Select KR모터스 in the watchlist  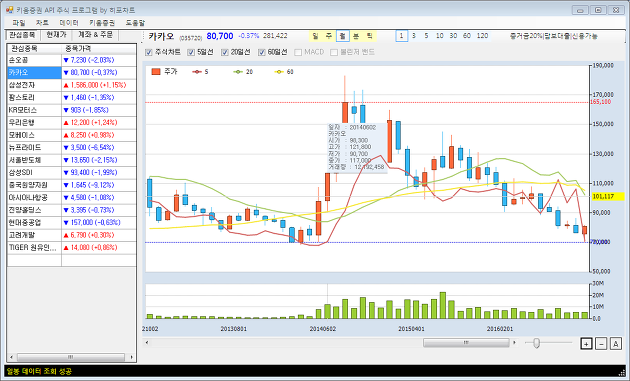(x=35, y=110)
